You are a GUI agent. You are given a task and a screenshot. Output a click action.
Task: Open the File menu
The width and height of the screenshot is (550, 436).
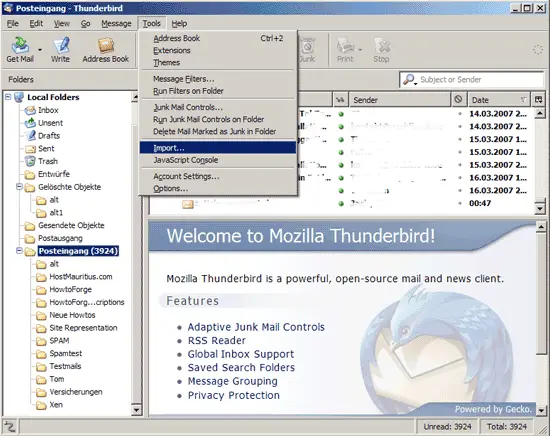pyautogui.click(x=13, y=24)
